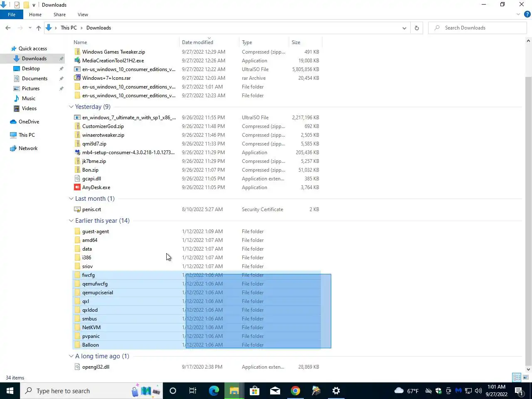This screenshot has height=399, width=532.
Task: Click the volume speaker tray icon
Action: click(x=478, y=391)
